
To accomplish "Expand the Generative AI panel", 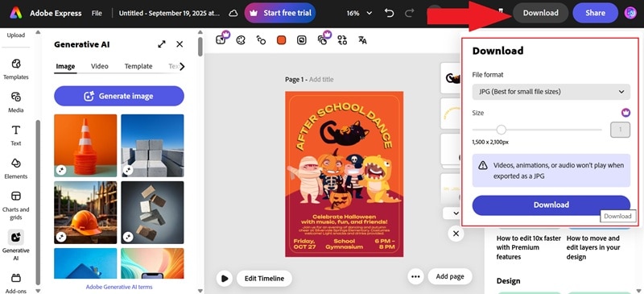I will click(162, 44).
